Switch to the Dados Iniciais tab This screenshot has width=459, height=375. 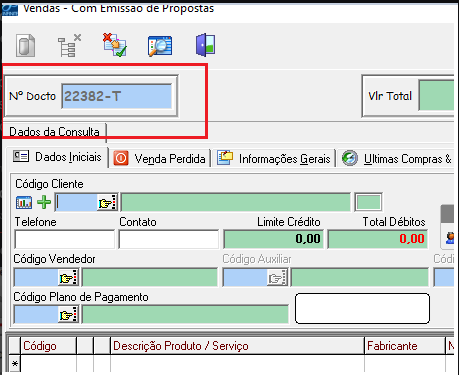point(57,157)
